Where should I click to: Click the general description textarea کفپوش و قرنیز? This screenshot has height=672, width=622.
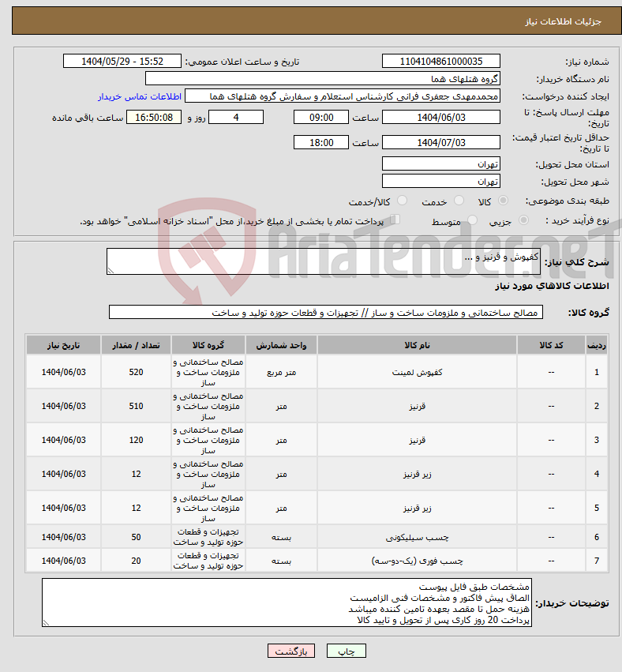(324, 261)
